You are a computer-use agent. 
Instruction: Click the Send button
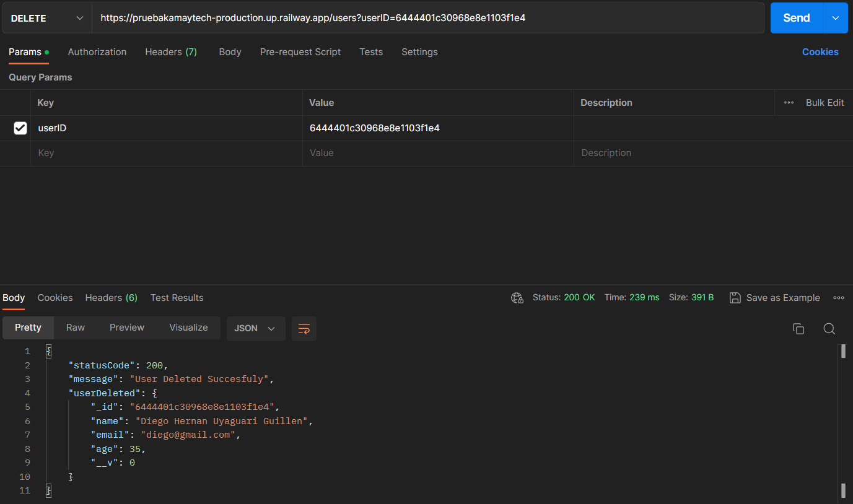point(796,18)
